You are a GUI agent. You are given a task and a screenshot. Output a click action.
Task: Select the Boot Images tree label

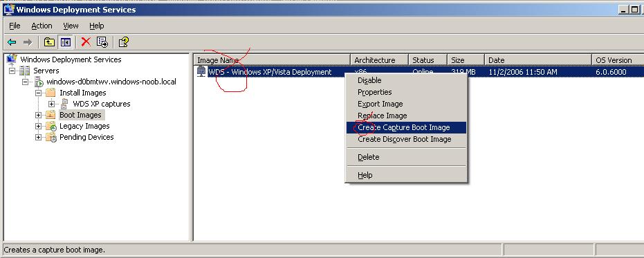click(x=80, y=115)
